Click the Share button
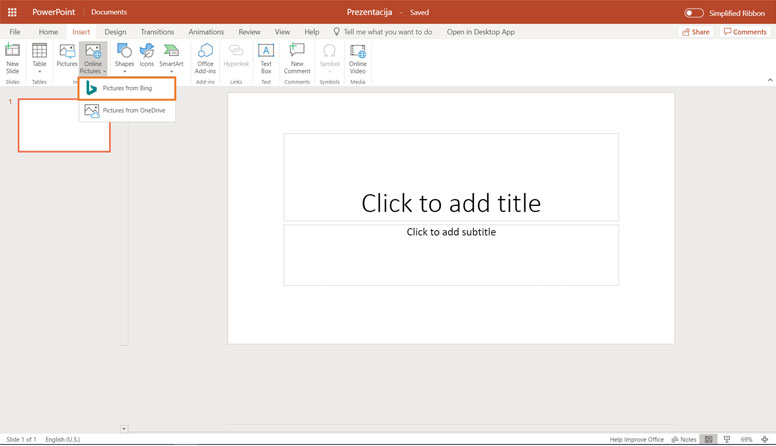This screenshot has height=446, width=776. coord(695,32)
